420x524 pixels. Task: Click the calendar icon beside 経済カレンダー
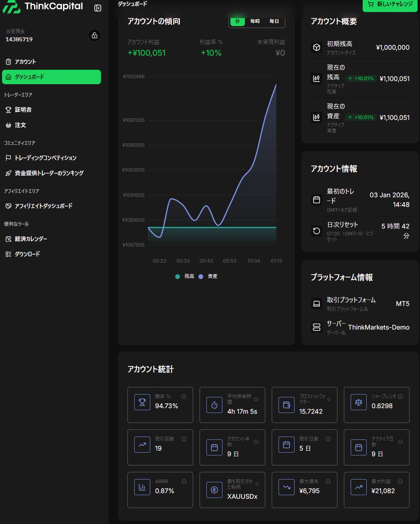(x=8, y=239)
